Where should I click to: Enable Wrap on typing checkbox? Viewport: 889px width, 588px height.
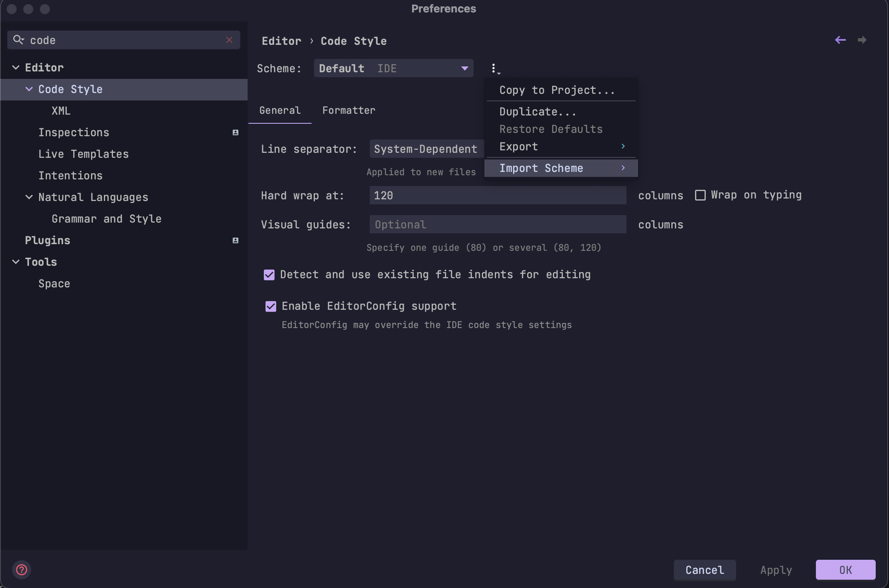tap(700, 195)
